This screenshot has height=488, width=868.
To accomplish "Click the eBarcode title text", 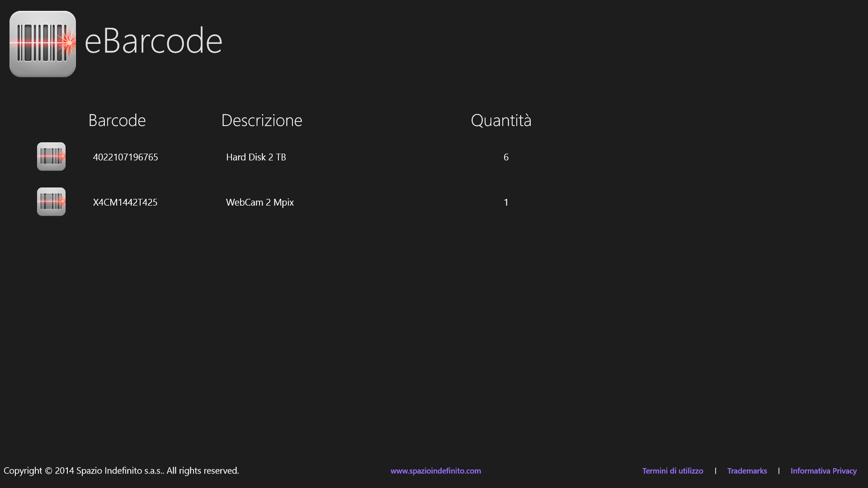I will click(153, 41).
